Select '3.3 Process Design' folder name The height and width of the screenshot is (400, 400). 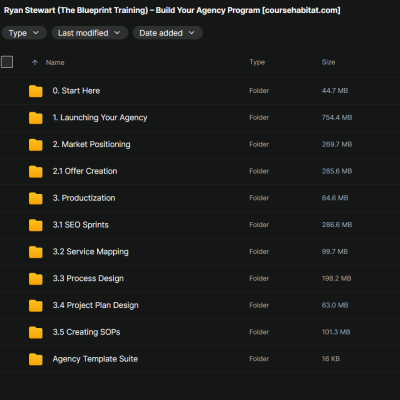tap(88, 278)
